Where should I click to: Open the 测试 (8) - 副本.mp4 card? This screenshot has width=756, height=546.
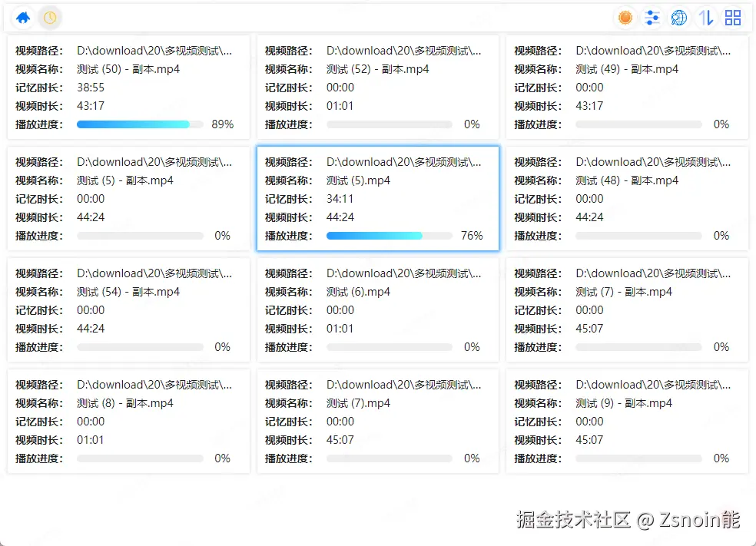click(x=128, y=422)
